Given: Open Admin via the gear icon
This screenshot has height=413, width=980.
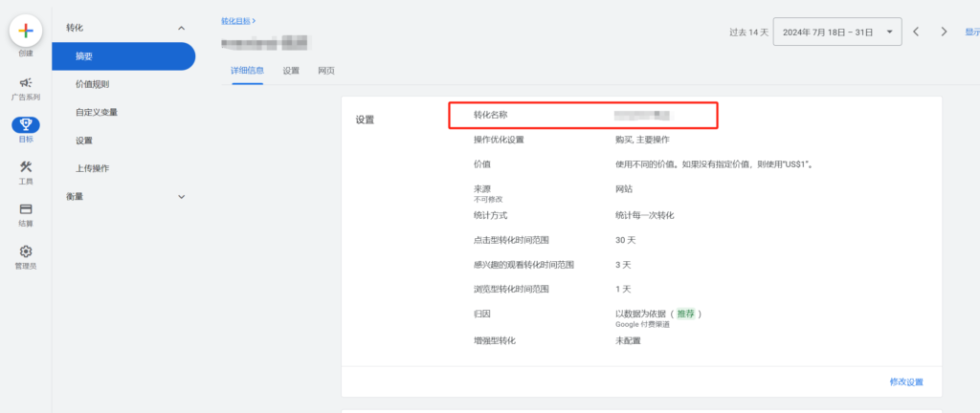Looking at the screenshot, I should (x=26, y=252).
